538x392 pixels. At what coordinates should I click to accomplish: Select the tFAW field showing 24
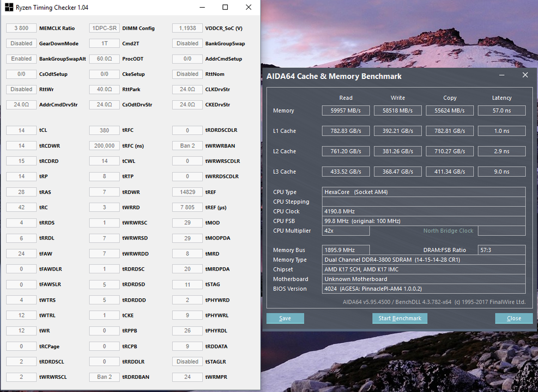coord(21,254)
